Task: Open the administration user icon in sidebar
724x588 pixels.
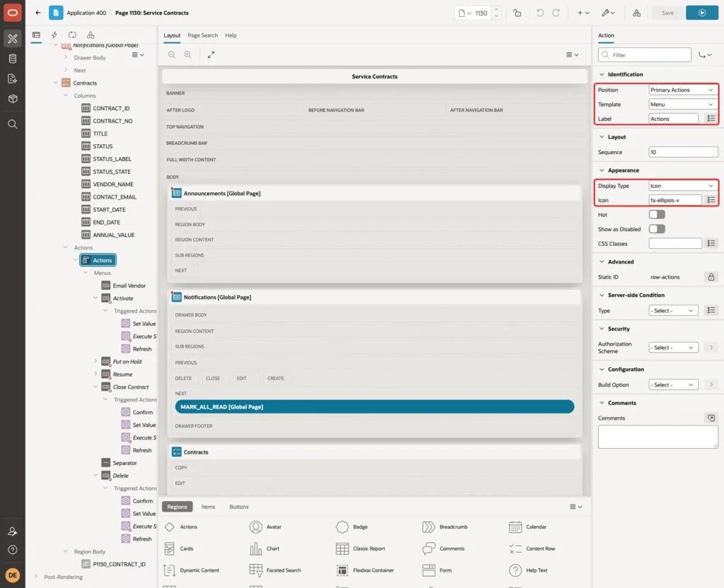Action: click(13, 531)
